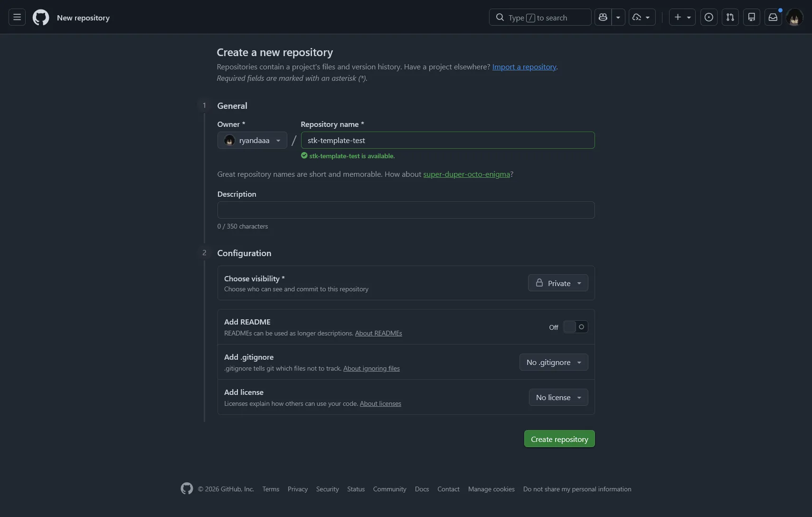This screenshot has height=517, width=812.
Task: Open Terms link in footer
Action: [271, 489]
